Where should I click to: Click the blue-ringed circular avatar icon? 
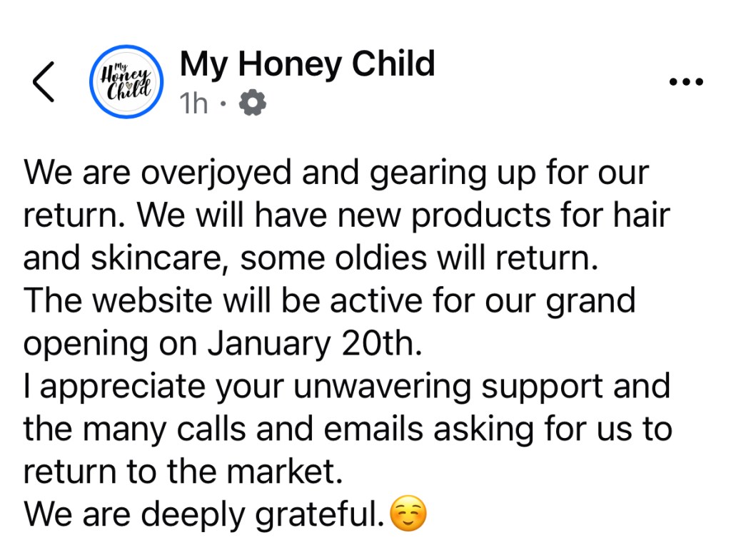coord(126,81)
